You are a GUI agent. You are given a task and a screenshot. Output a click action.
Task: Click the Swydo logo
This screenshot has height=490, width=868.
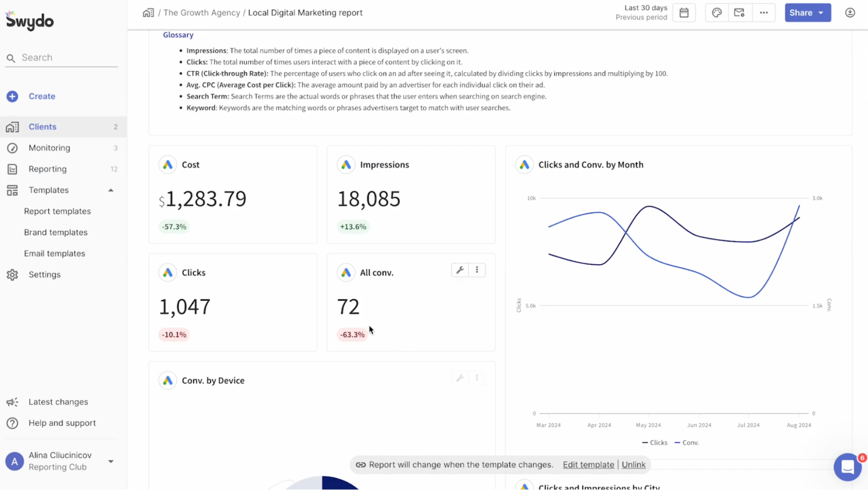point(30,20)
